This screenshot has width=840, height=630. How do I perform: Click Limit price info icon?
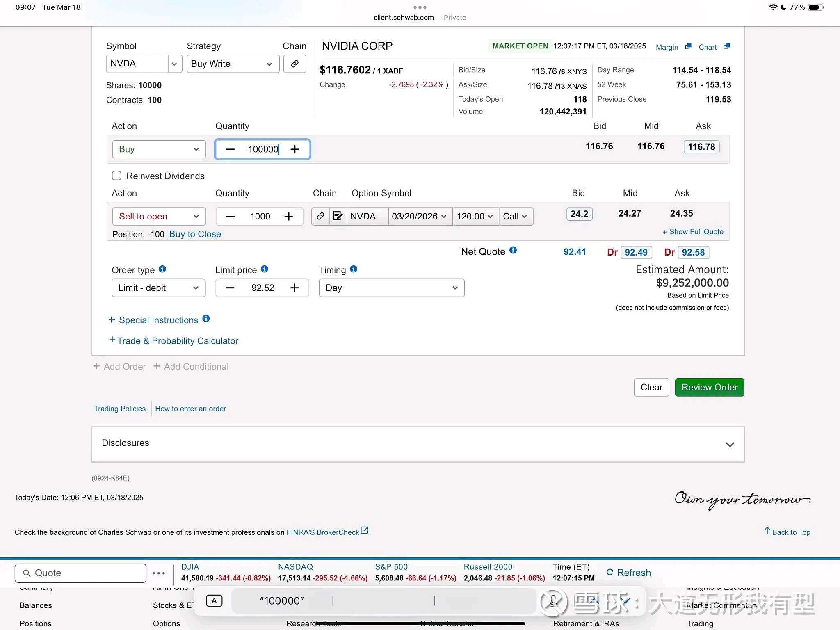pyautogui.click(x=265, y=269)
